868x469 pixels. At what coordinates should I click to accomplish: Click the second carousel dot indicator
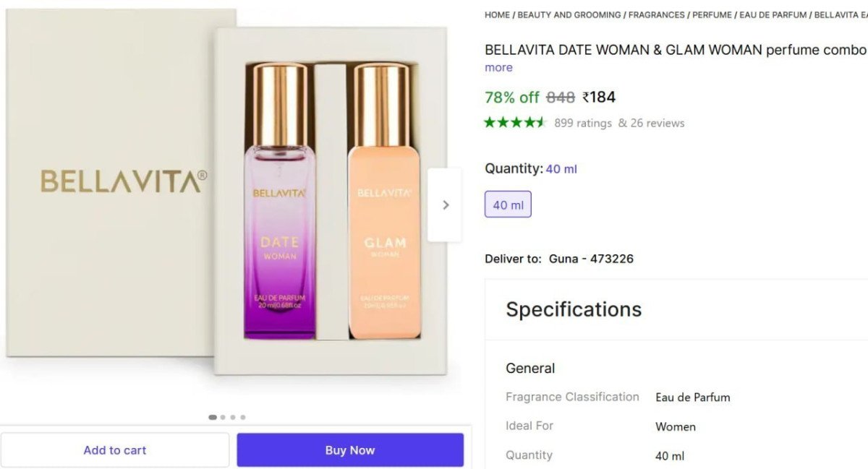click(222, 417)
